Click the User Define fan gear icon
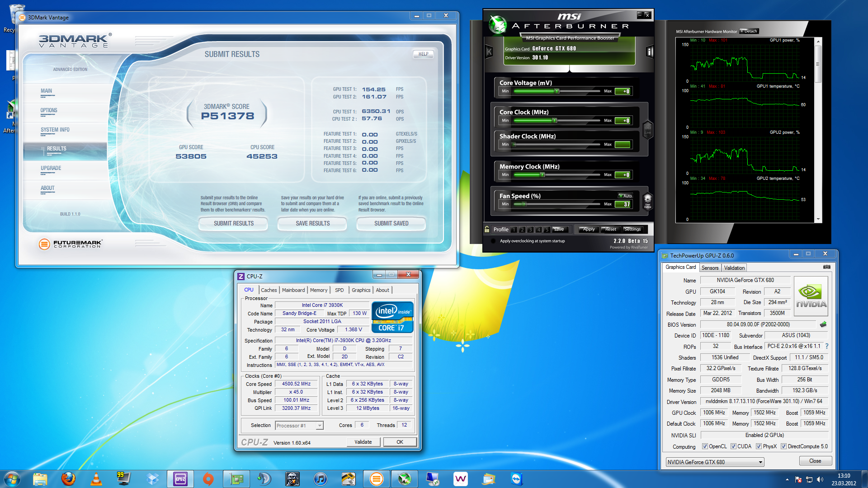 [x=647, y=201]
